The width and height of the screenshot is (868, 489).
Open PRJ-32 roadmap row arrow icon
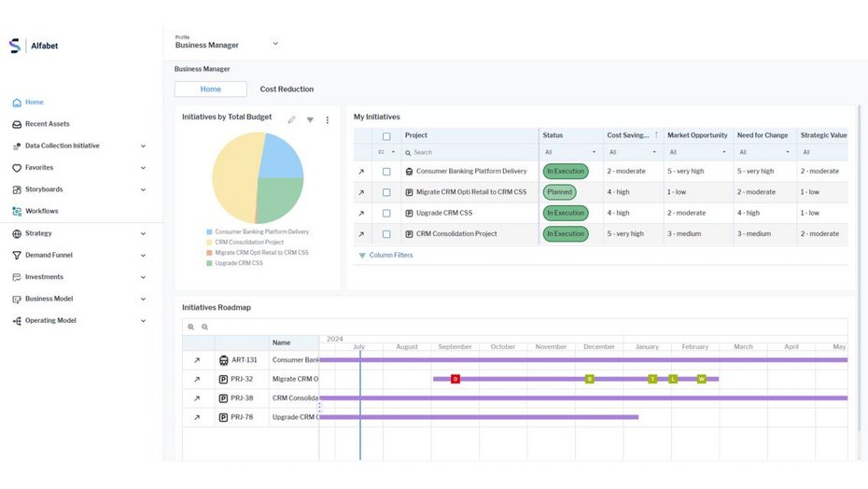pyautogui.click(x=197, y=380)
